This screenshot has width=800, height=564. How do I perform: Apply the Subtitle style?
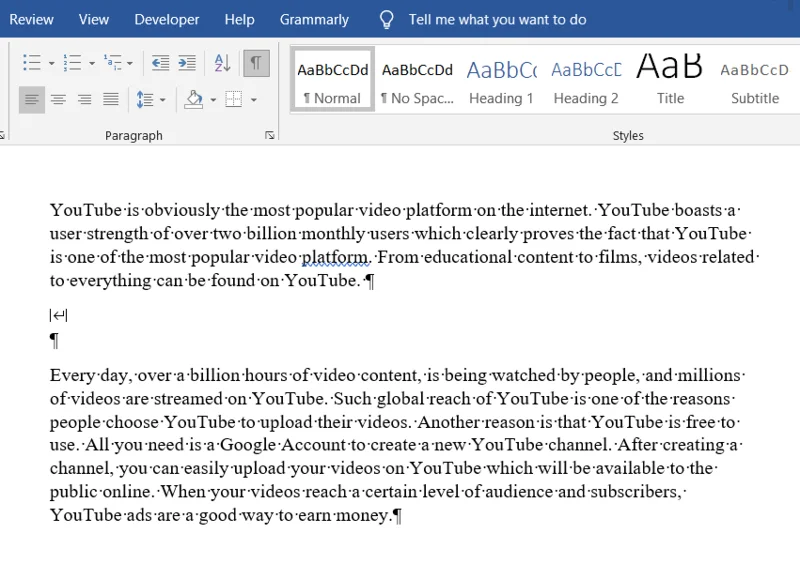pos(755,79)
